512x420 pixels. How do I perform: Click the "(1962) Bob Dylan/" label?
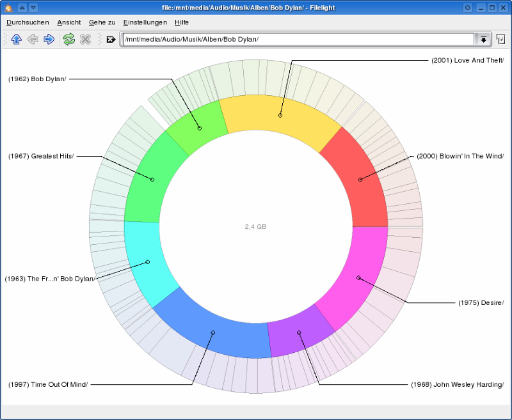point(37,79)
